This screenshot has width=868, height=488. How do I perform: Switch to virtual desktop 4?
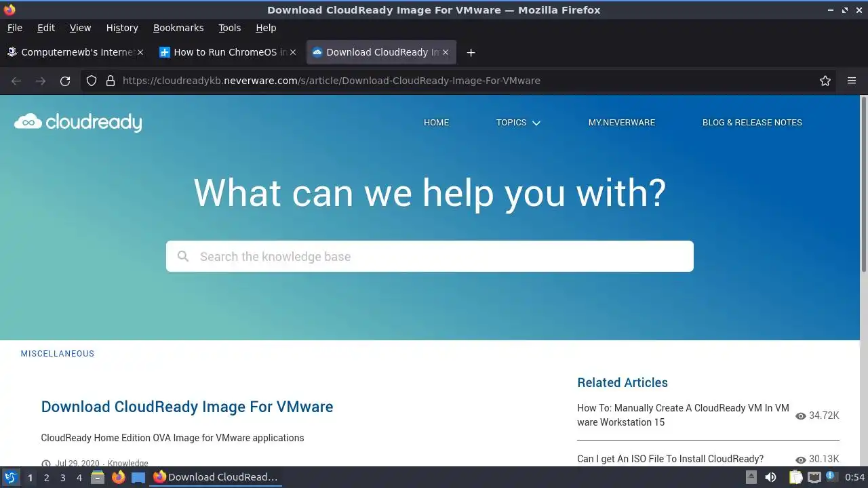click(x=79, y=477)
